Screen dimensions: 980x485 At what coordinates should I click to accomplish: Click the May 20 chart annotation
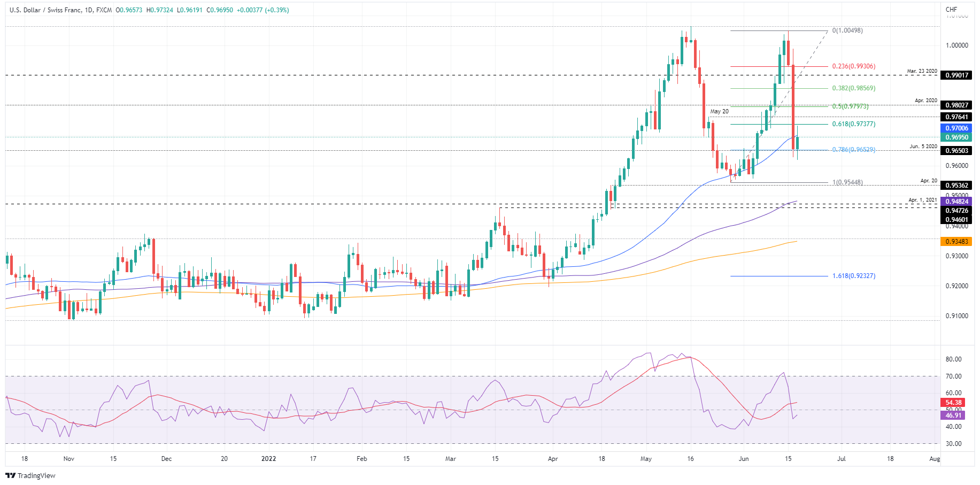point(719,112)
